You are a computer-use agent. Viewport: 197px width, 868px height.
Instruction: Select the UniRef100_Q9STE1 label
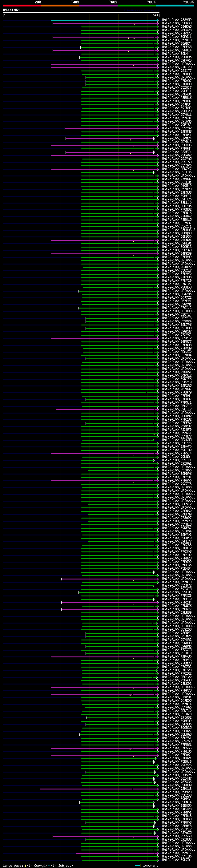177,460
